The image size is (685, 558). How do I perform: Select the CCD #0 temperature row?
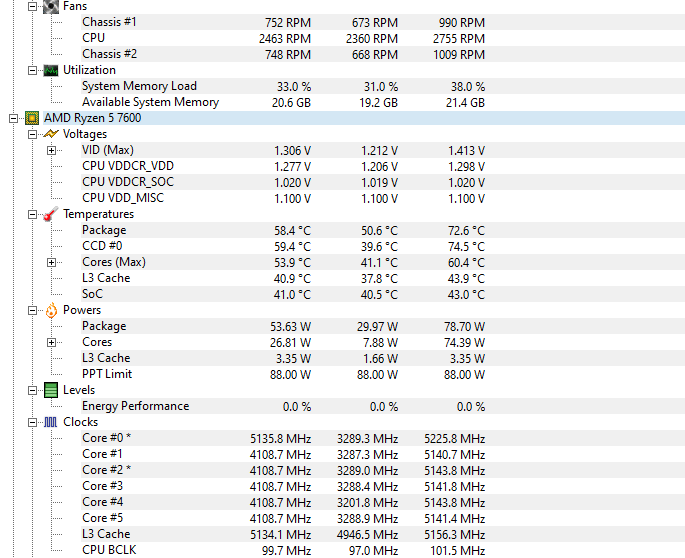point(383,246)
